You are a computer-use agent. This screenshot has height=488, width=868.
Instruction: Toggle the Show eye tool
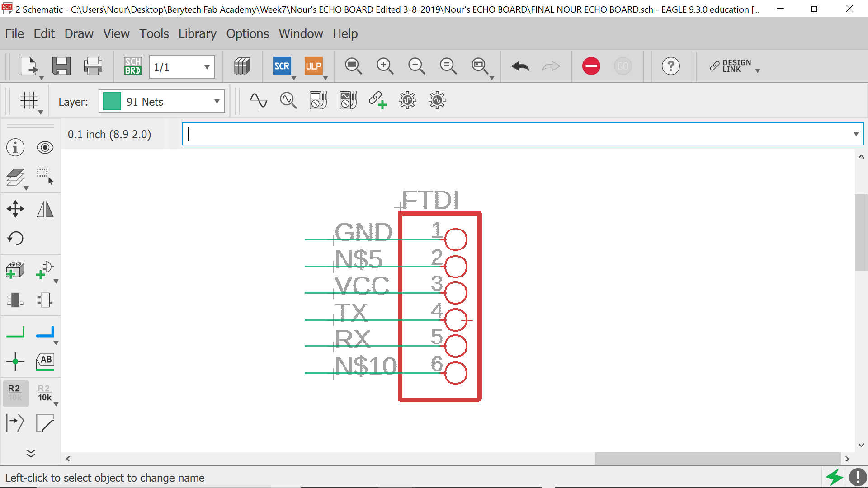(45, 147)
